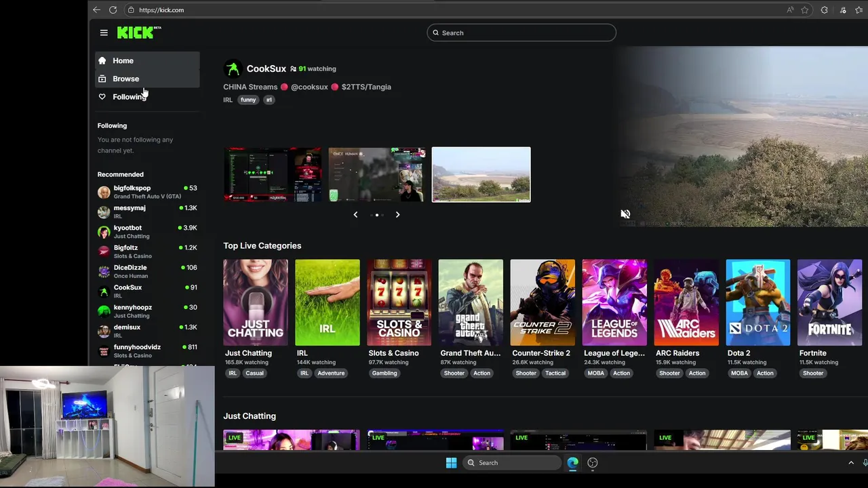868x488 pixels.
Task: Select third featured landscape thumbnail
Action: (481, 174)
